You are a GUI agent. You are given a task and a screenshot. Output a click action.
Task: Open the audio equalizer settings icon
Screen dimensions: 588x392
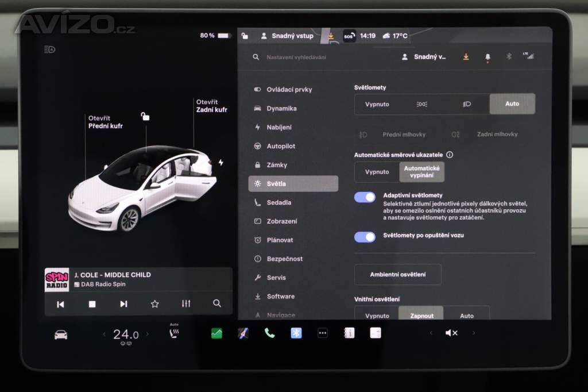pyautogui.click(x=186, y=304)
